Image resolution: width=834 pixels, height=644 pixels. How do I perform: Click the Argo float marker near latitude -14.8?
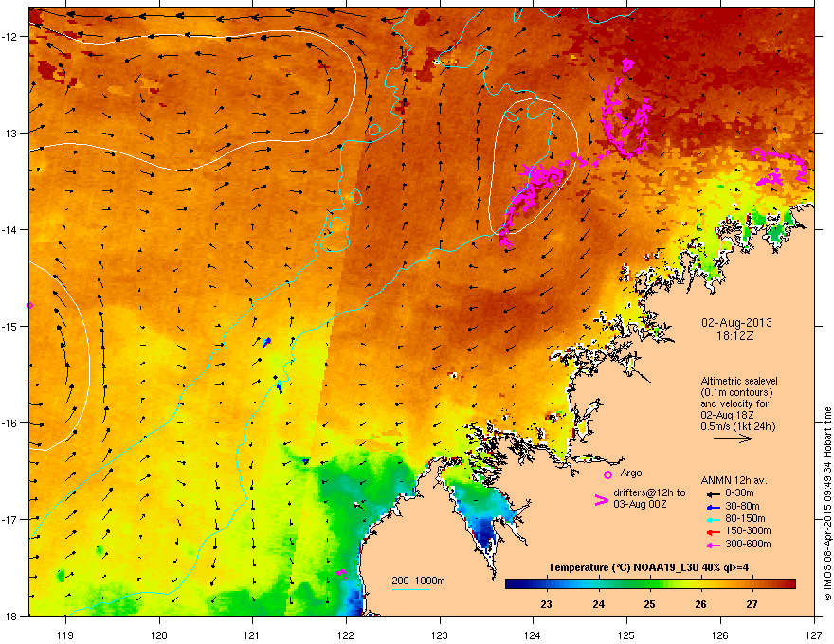[29, 306]
